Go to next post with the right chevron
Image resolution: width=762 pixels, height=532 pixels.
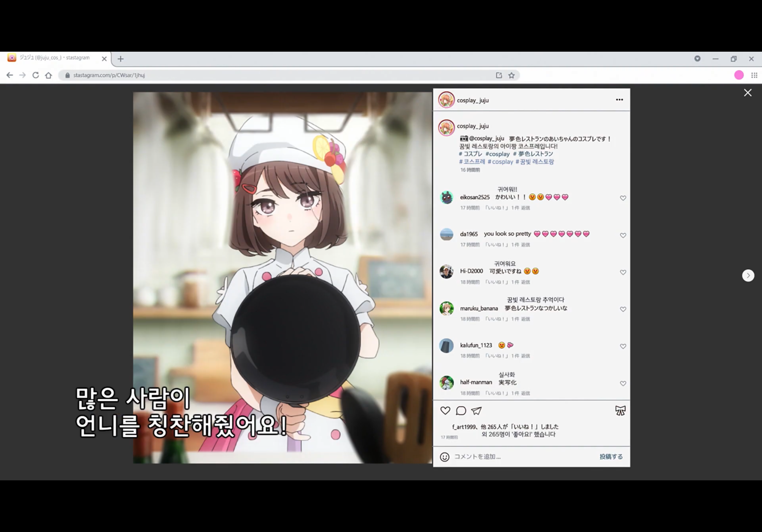pos(748,275)
